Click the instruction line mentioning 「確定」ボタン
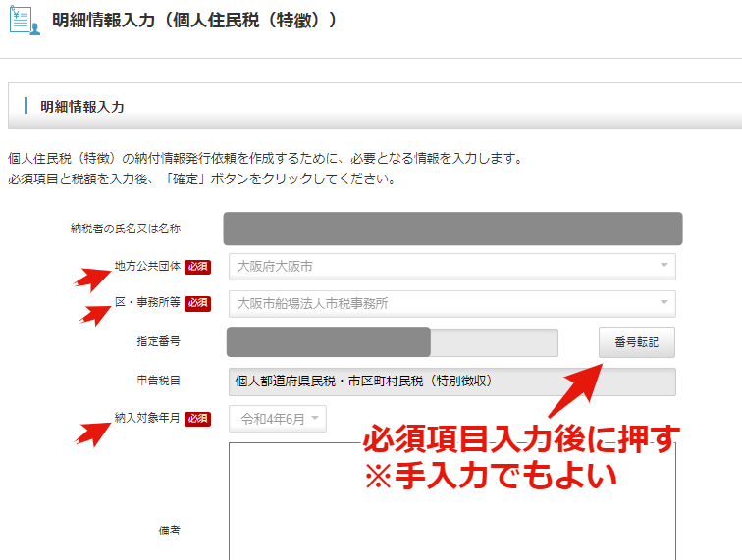This screenshot has width=742, height=560. tap(202, 178)
